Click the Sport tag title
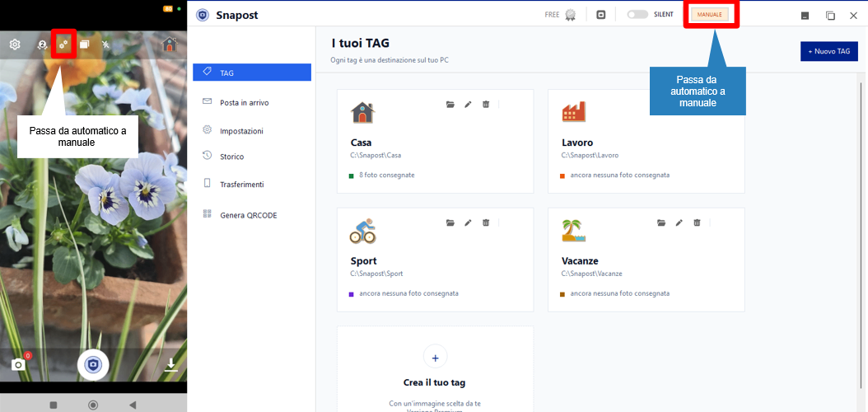The image size is (868, 412). pyautogui.click(x=364, y=261)
